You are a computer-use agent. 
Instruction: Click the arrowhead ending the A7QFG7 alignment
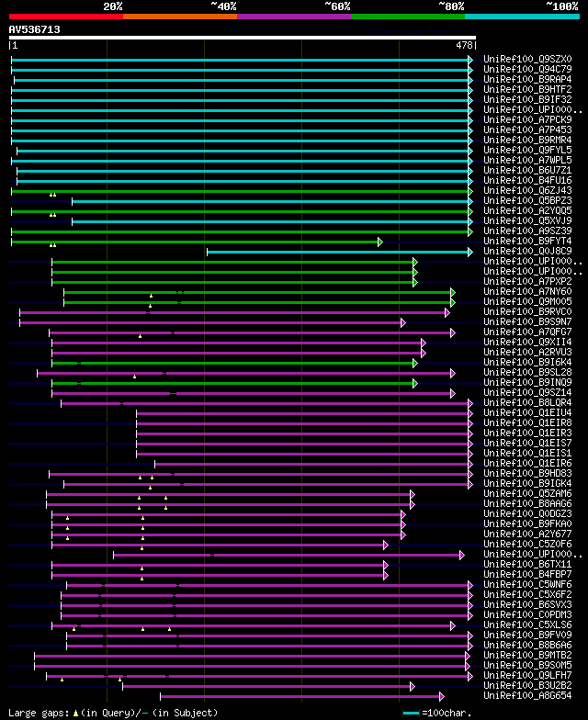point(453,332)
